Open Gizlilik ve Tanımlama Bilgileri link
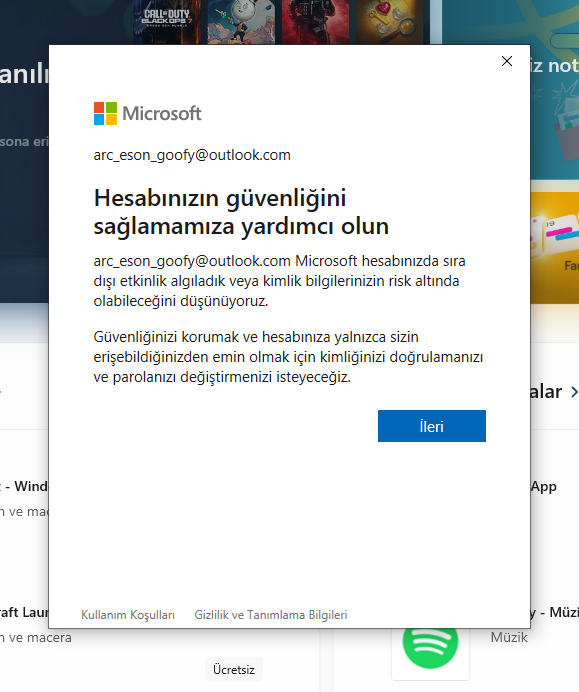This screenshot has width=579, height=692. pos(271,615)
